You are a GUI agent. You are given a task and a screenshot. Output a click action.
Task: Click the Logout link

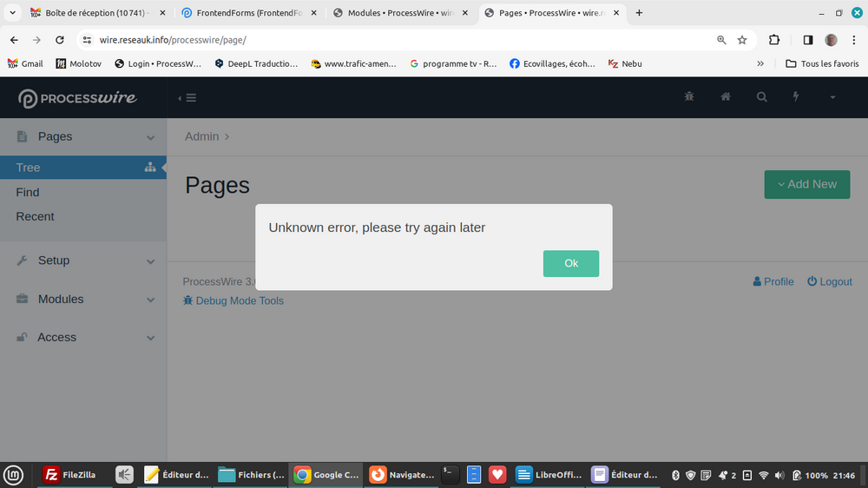[829, 281]
